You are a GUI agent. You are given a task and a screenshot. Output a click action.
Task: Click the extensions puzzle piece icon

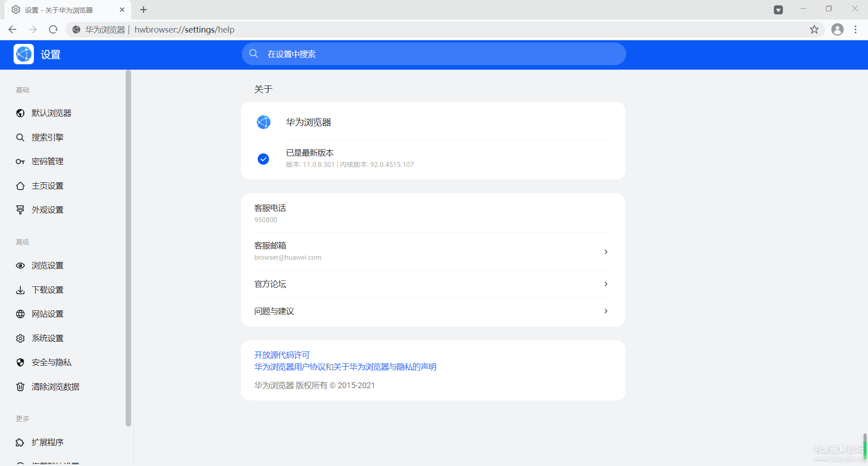20,442
